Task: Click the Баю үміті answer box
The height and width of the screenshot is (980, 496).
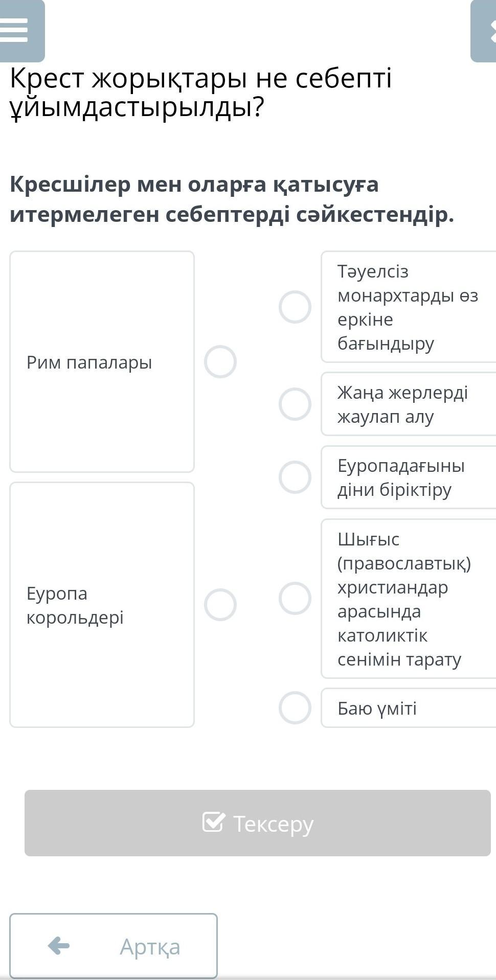Action: (409, 708)
